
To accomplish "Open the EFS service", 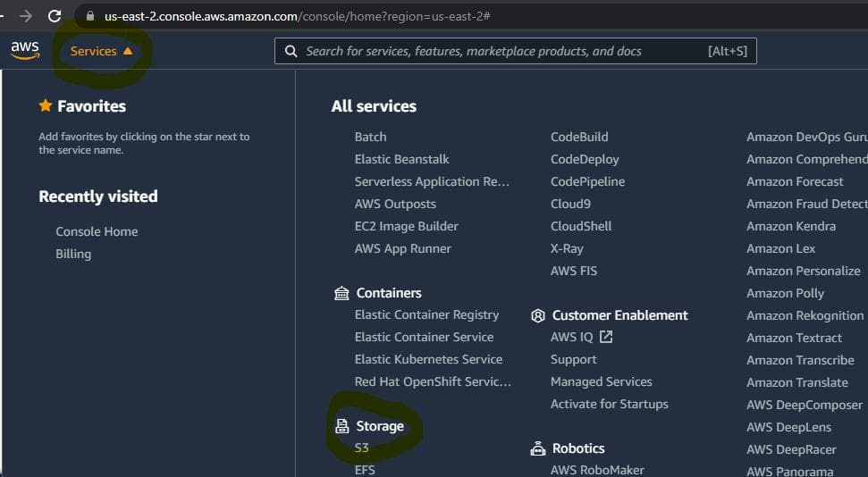I will tap(365, 471).
